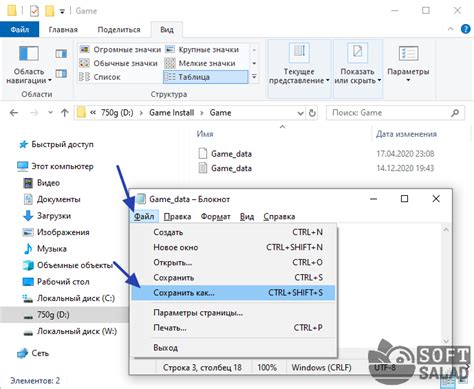The image size is (474, 389).
Task: Go up one folder level
Action: click(65, 113)
